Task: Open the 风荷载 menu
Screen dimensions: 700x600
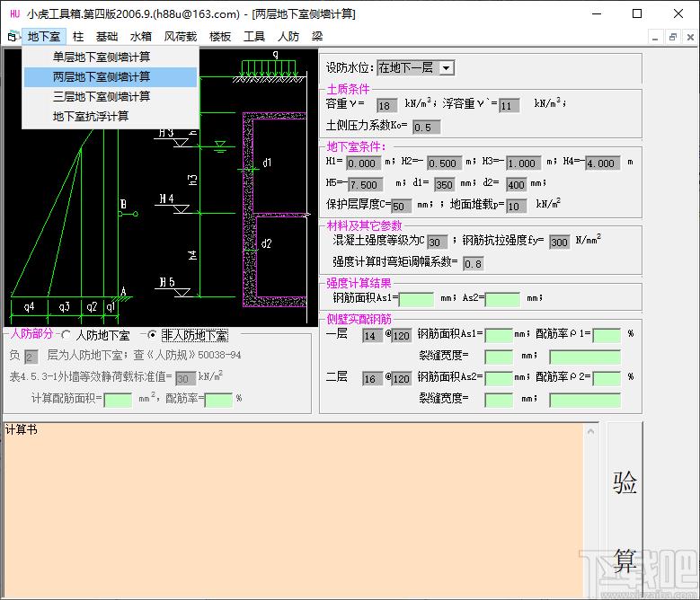Action: (181, 36)
